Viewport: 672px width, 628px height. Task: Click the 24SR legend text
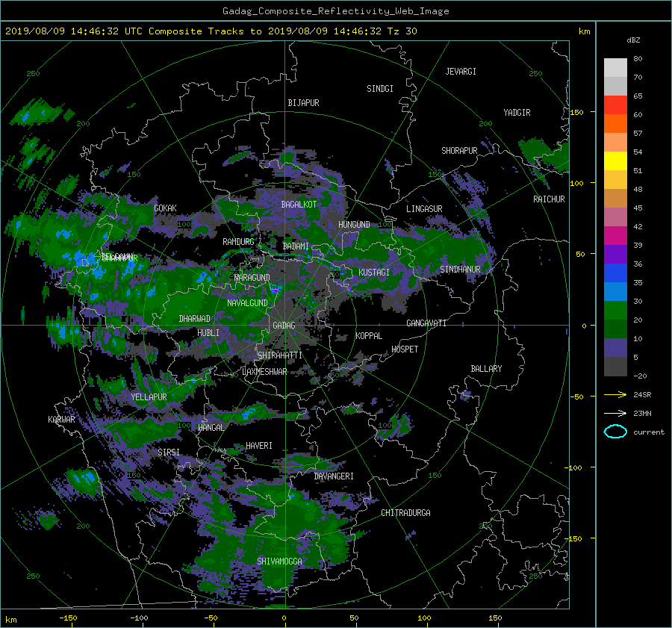point(642,395)
